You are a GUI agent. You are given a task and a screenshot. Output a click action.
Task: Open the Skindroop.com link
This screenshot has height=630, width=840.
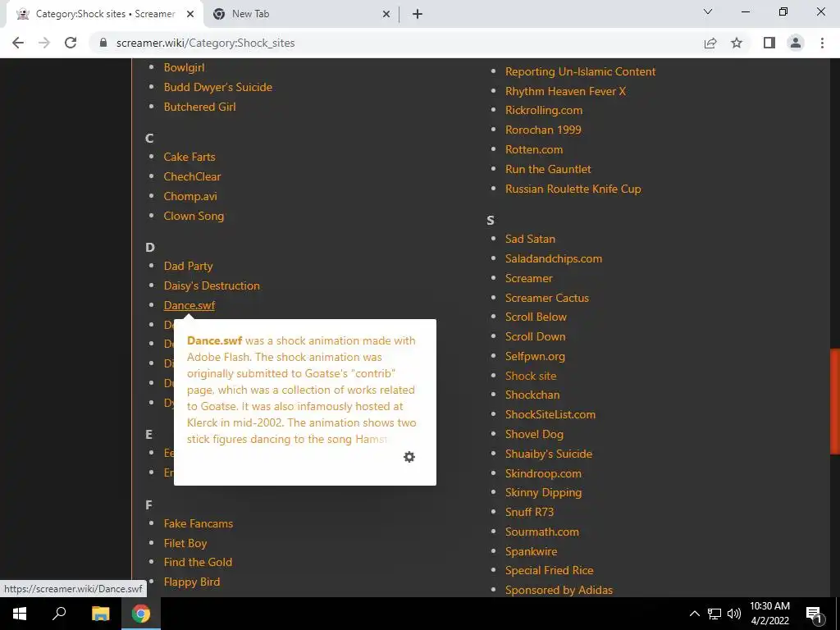point(543,473)
